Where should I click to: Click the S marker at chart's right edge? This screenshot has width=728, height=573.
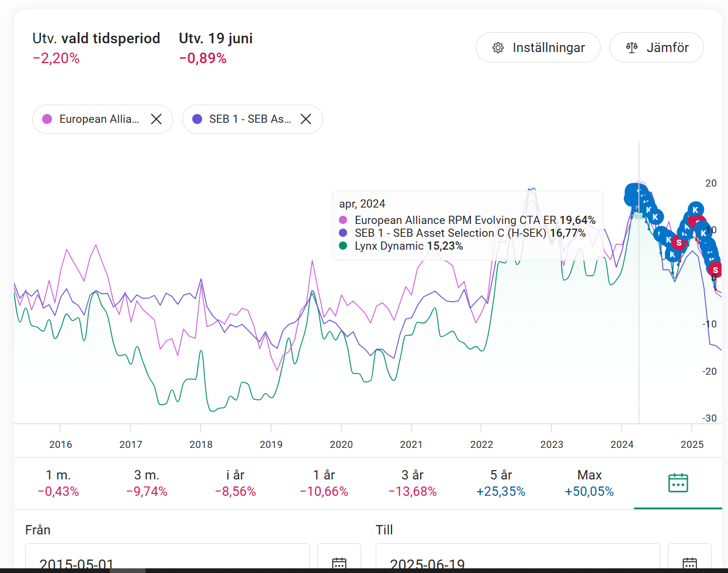tap(715, 270)
